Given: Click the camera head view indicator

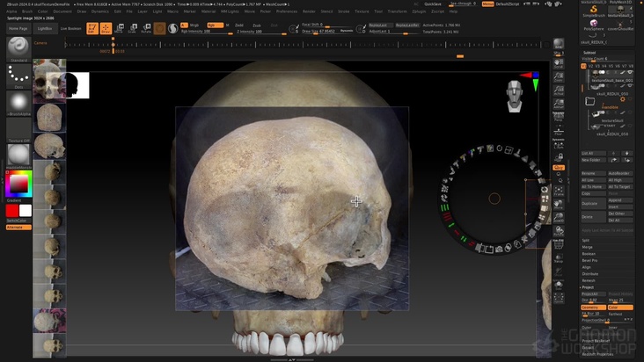Looking at the screenshot, I should pos(515,97).
